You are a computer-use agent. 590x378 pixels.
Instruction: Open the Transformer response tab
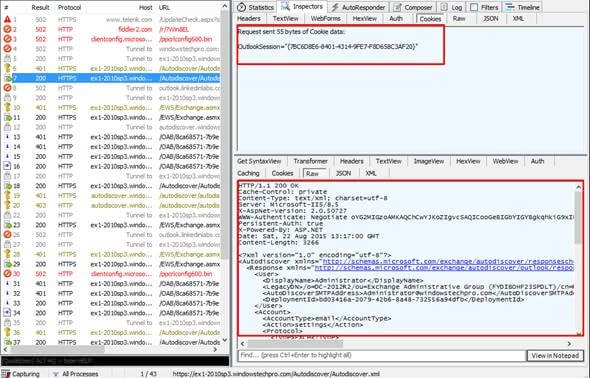pyautogui.click(x=310, y=161)
